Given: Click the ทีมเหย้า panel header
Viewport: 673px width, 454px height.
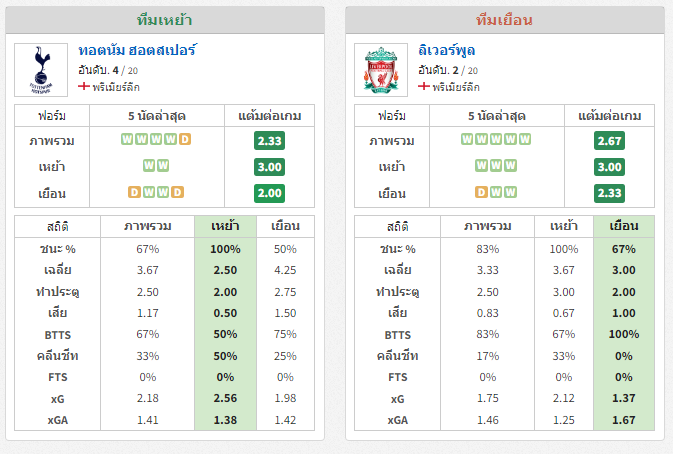Looking at the screenshot, I should (x=165, y=20).
